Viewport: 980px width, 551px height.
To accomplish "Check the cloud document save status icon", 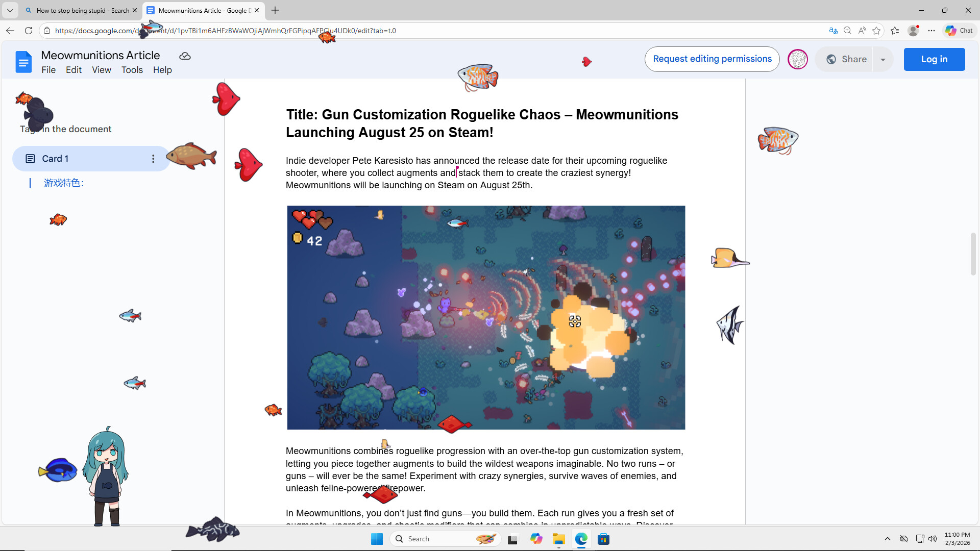I will click(184, 56).
